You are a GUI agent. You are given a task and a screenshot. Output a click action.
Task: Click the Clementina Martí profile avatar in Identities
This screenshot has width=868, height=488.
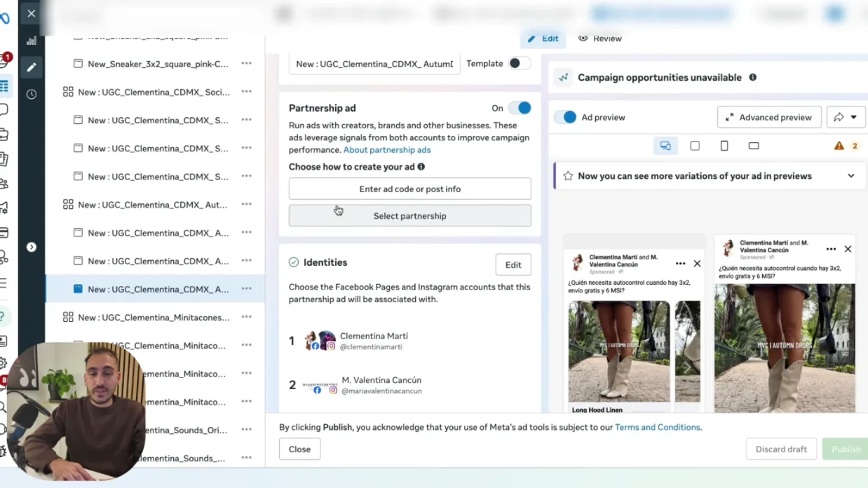(310, 341)
